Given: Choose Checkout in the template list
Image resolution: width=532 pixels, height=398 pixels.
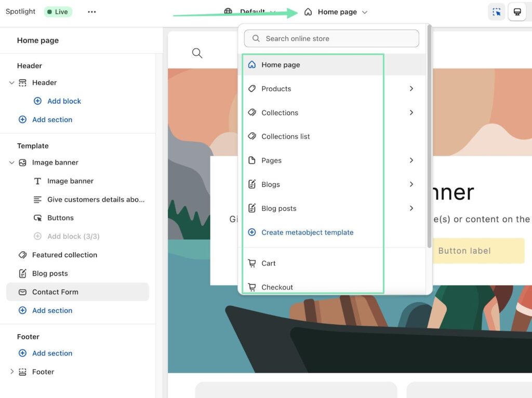Looking at the screenshot, I should coord(277,287).
